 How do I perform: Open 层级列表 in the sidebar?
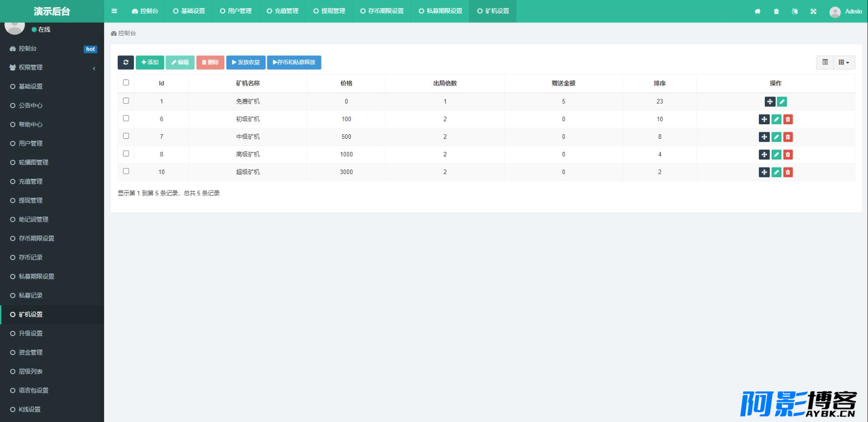52,372
